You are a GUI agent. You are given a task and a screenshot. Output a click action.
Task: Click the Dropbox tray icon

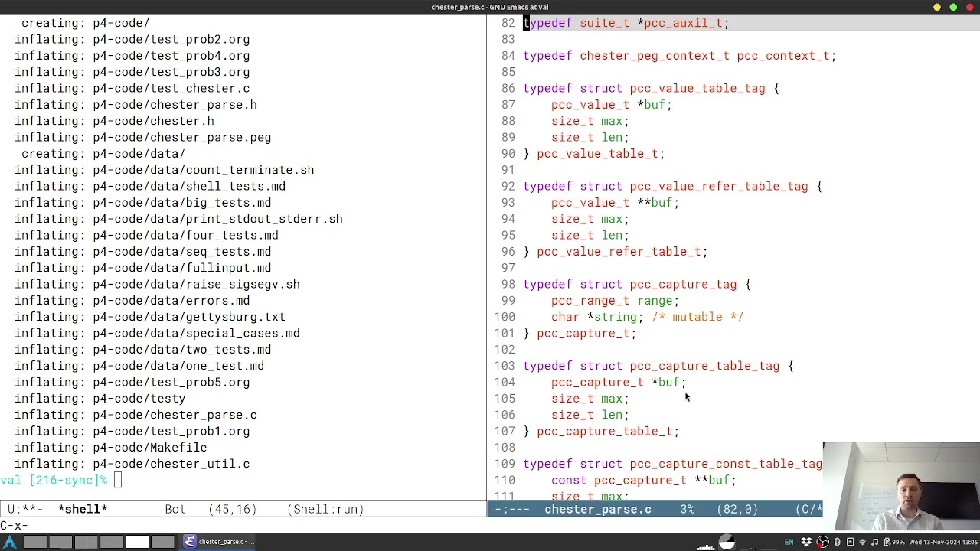pyautogui.click(x=806, y=542)
